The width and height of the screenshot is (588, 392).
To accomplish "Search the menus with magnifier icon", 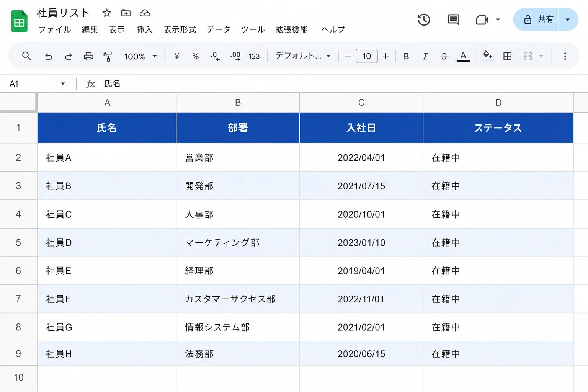I will pos(26,56).
